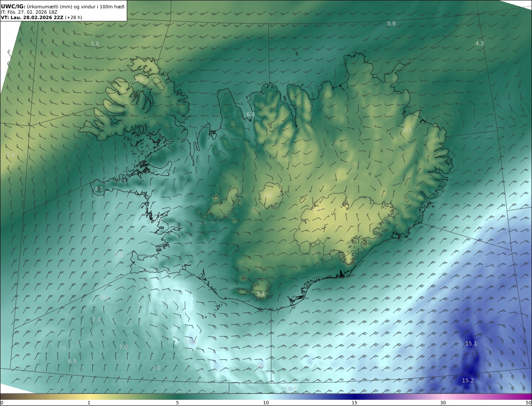Click the colorbar tick label '10'
This screenshot has width=532, height=406.
click(266, 403)
